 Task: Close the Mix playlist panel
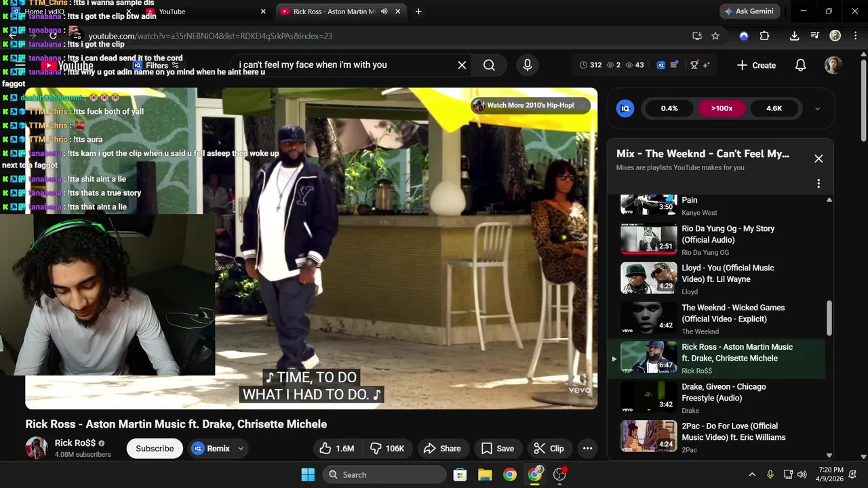tap(818, 159)
